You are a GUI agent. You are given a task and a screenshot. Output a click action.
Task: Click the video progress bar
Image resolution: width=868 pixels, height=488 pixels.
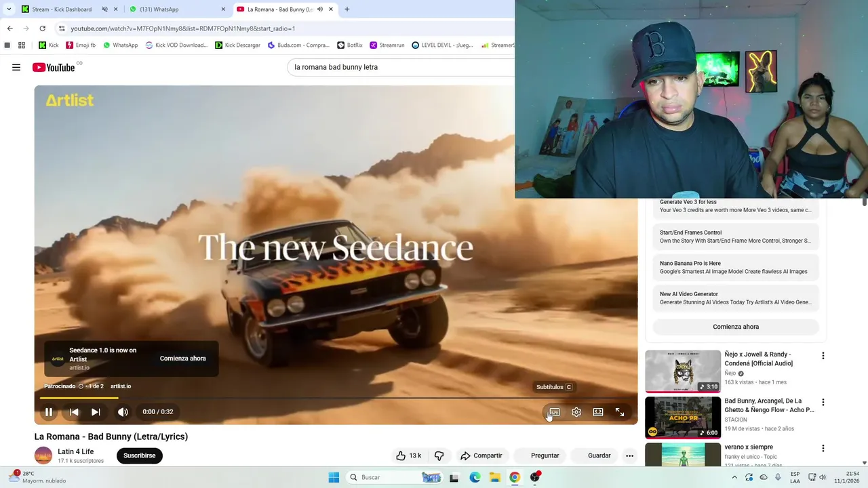click(x=336, y=398)
